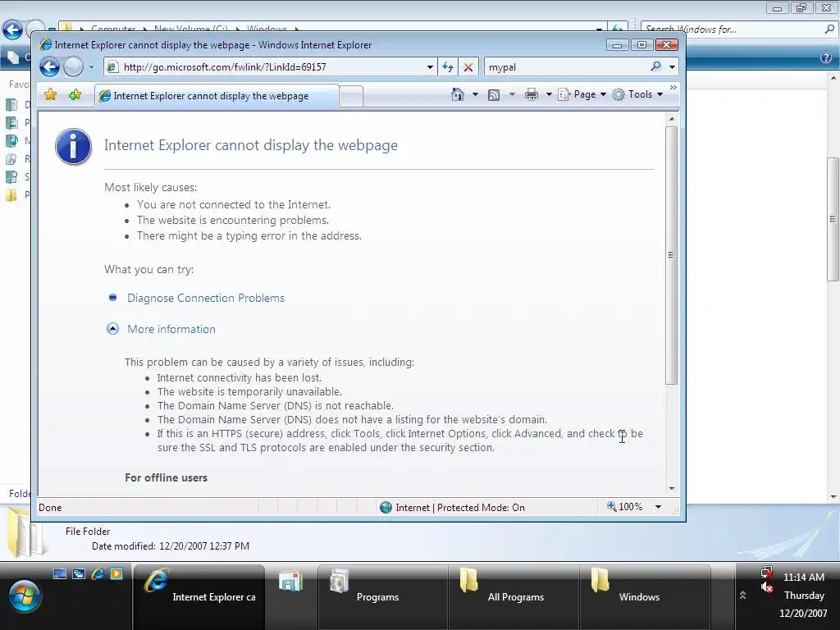Click the File Folder icon in details pane
840x630 pixels.
[25, 533]
